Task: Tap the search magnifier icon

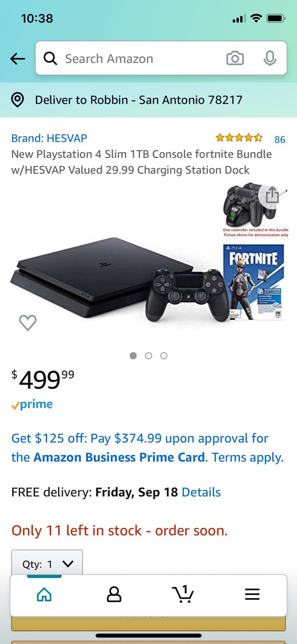Action: point(50,58)
